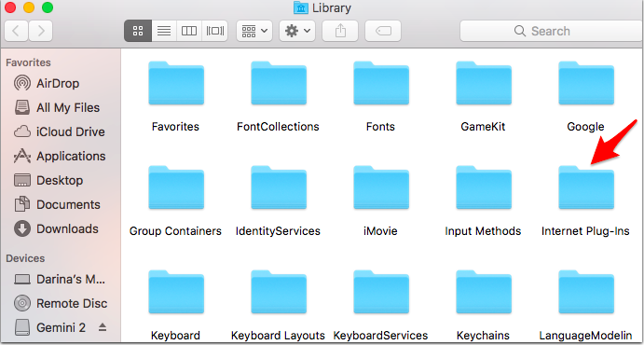Click the Edit Tags button
Screen dimensions: 644x345
pyautogui.click(x=383, y=31)
